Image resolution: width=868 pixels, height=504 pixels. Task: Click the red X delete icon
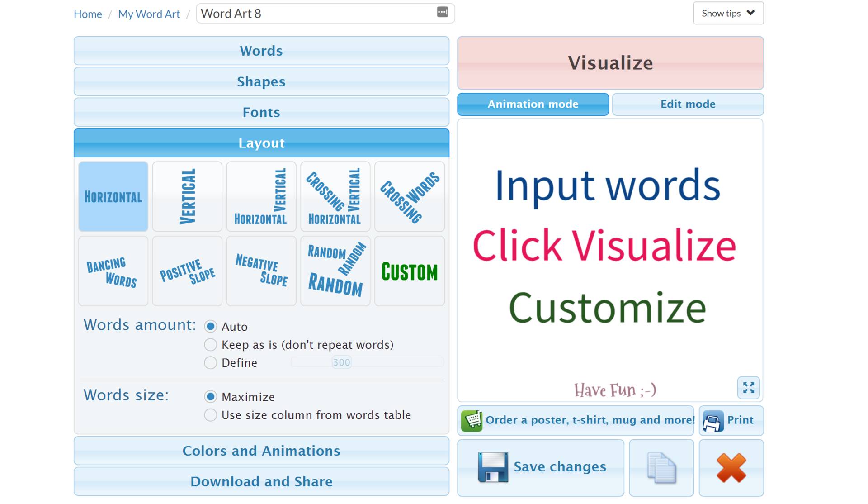[x=731, y=467]
